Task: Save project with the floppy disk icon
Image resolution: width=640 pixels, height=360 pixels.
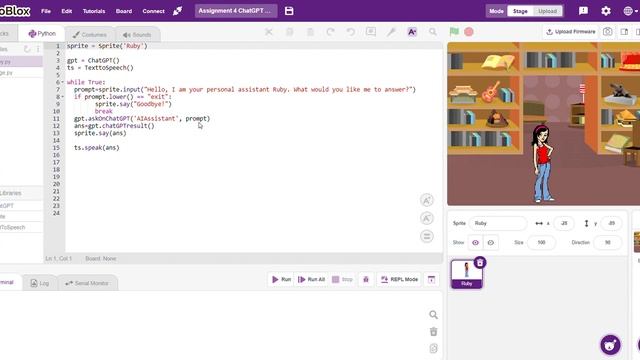Action: pos(289,11)
